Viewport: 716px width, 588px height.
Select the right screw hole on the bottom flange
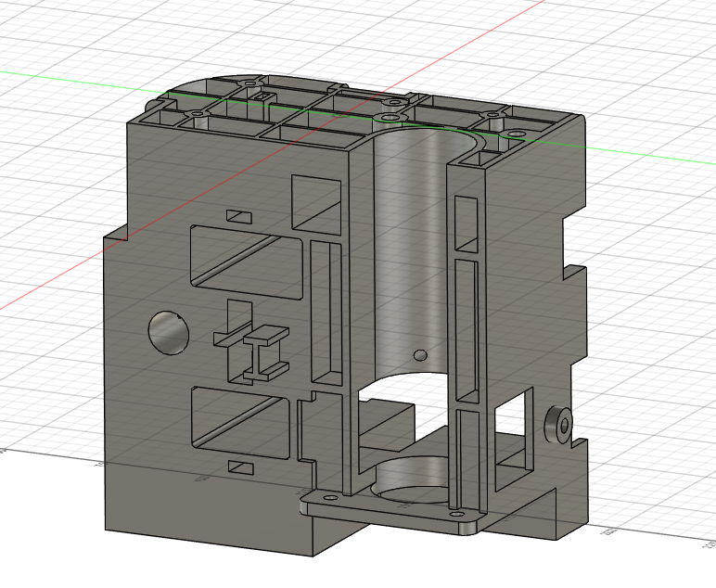click(458, 515)
